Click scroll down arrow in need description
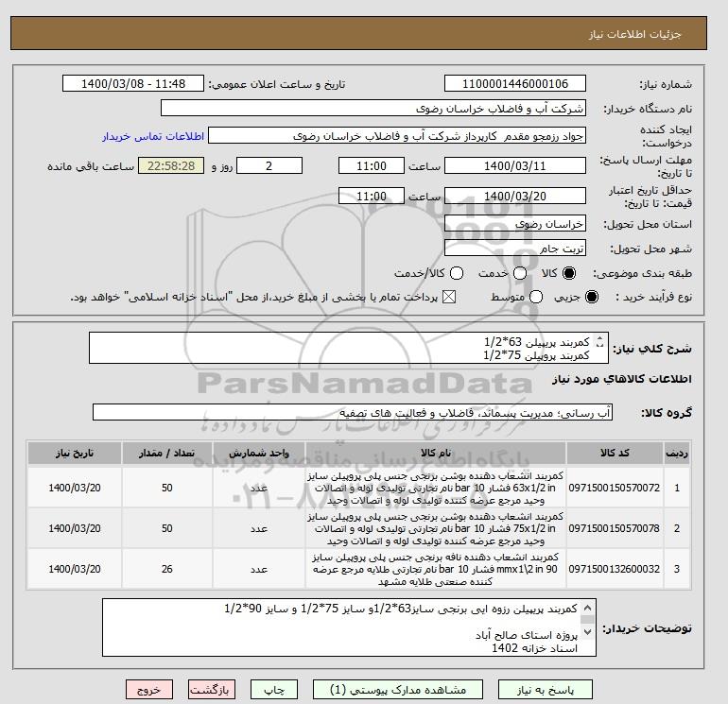The height and width of the screenshot is (704, 728). [x=599, y=345]
